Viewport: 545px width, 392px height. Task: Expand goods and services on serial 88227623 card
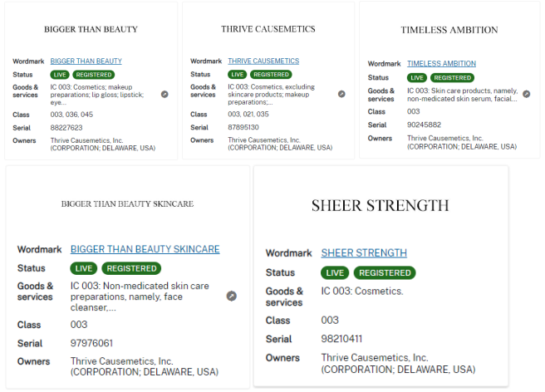click(x=164, y=94)
